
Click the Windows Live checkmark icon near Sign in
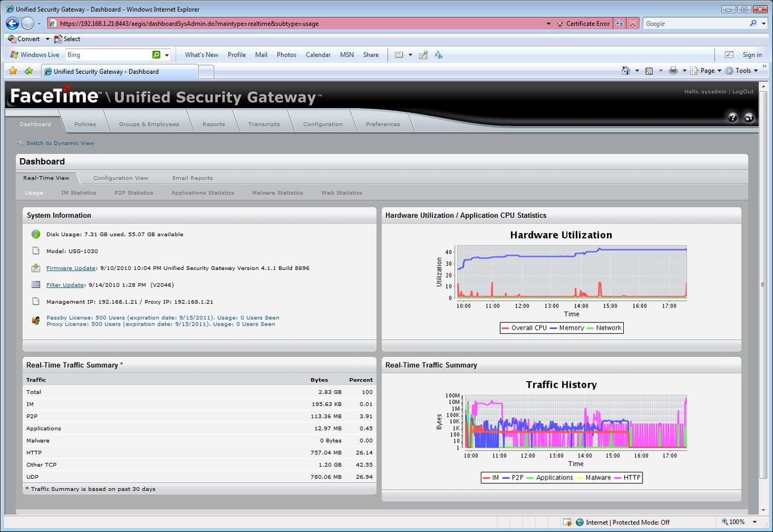click(729, 54)
